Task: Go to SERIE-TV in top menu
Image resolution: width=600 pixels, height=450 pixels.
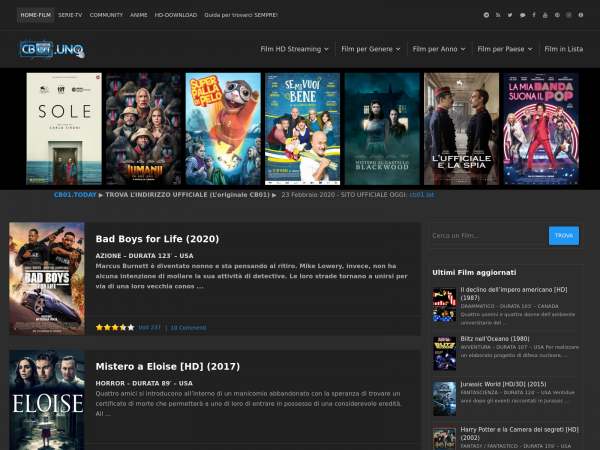Action: point(70,15)
